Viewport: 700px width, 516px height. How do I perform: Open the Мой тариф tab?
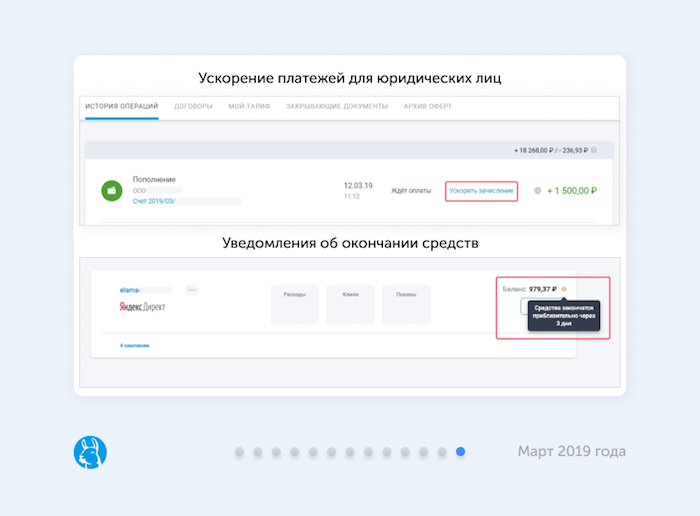click(x=249, y=106)
